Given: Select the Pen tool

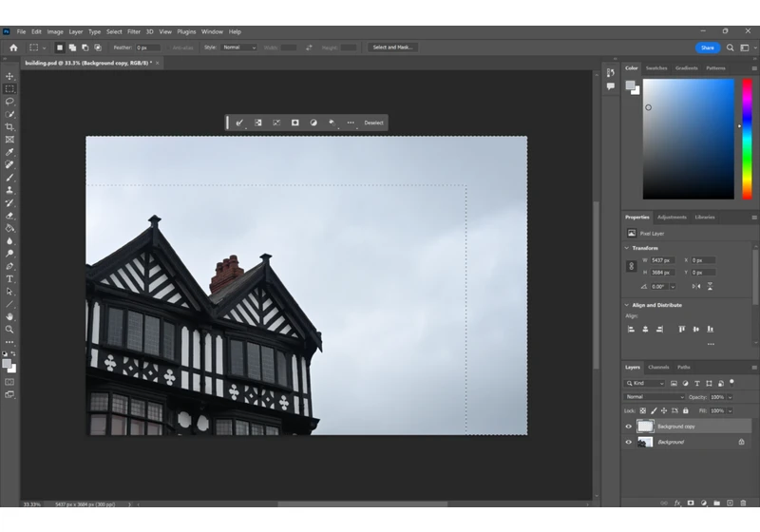Looking at the screenshot, I should (9, 266).
